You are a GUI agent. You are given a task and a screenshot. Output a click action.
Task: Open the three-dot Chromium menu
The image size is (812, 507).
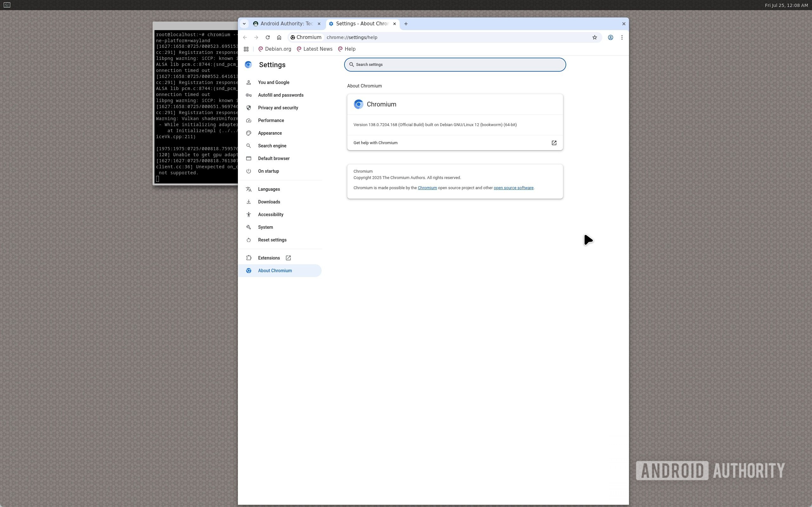[622, 38]
